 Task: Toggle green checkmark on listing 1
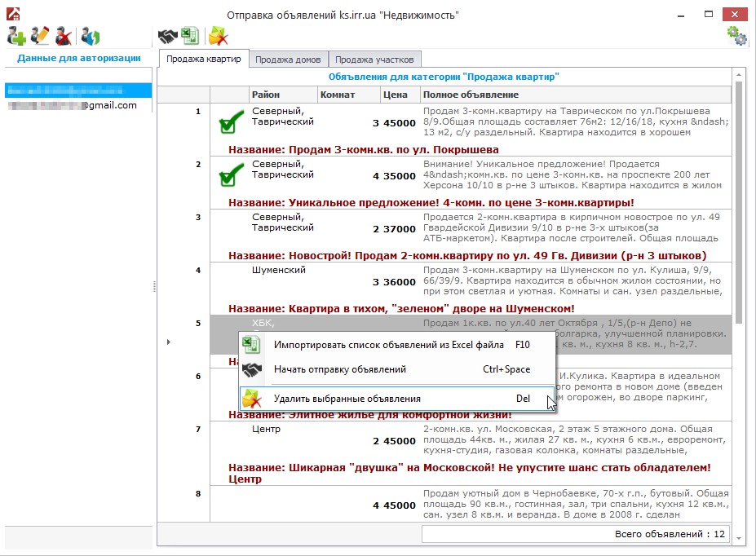click(x=231, y=122)
